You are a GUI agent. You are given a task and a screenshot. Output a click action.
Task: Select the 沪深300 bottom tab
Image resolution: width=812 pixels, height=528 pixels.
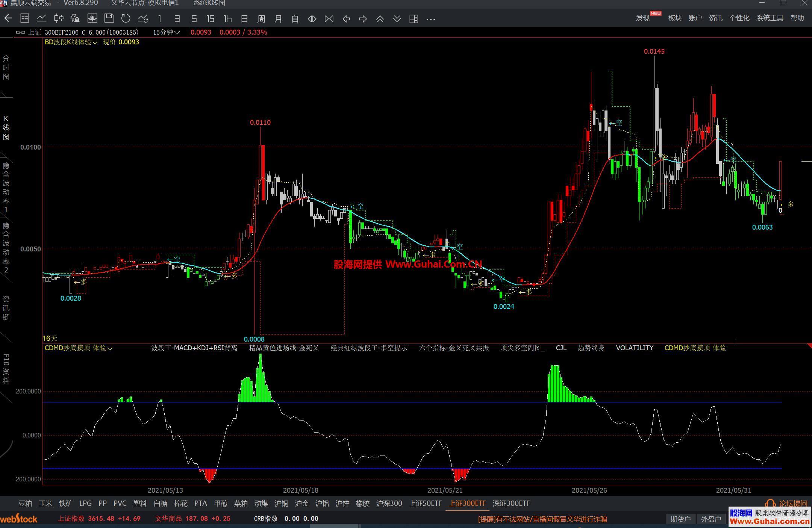tap(389, 503)
